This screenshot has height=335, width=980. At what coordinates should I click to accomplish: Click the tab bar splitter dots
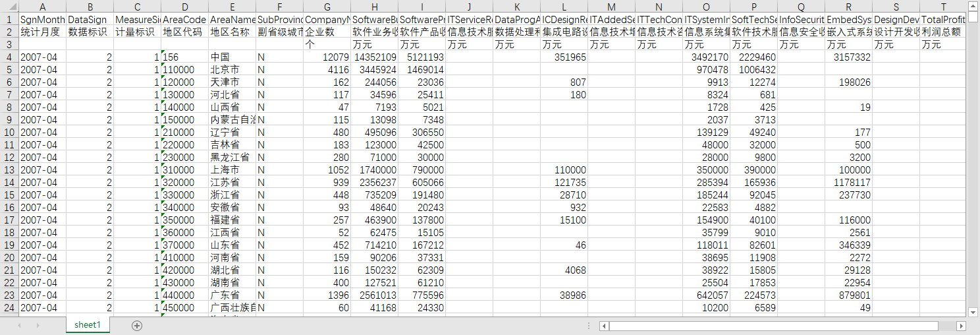[590, 326]
